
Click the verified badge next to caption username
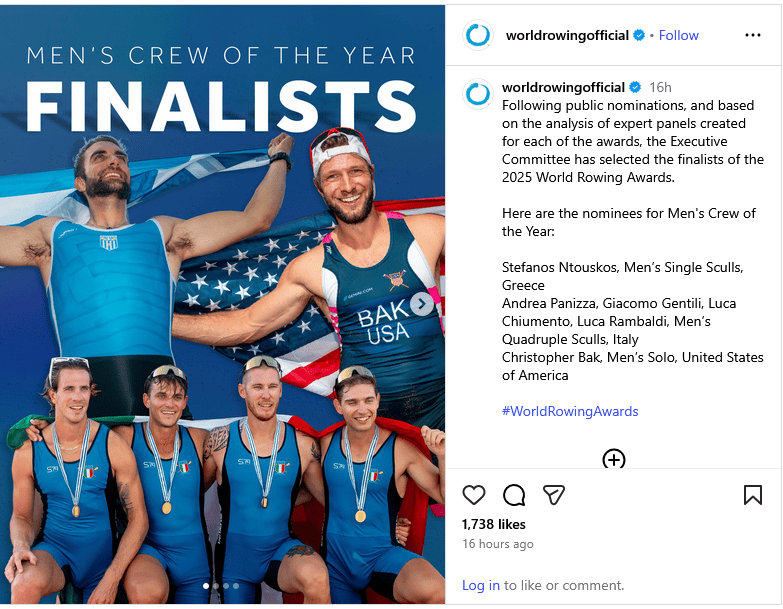tap(634, 88)
